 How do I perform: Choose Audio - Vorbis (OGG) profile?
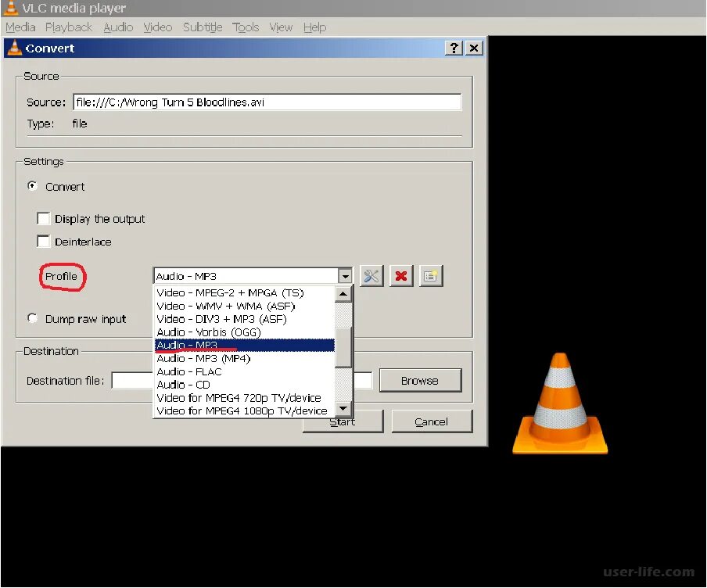(x=245, y=332)
